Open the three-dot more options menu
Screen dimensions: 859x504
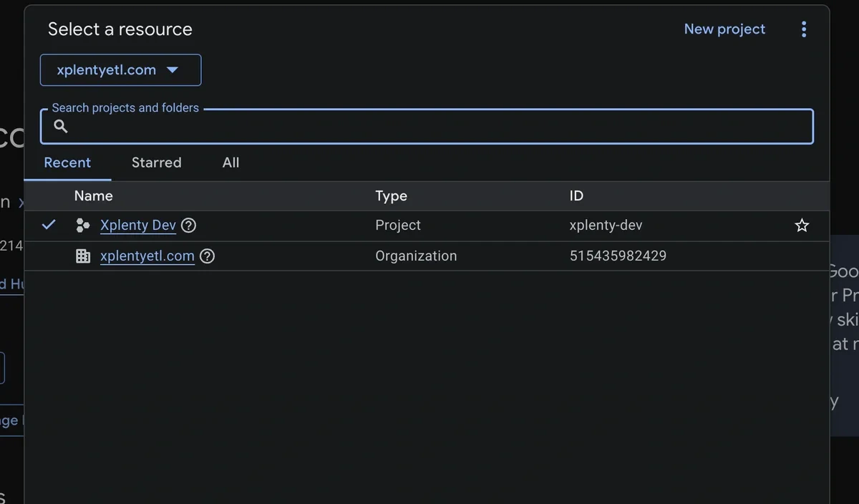tap(804, 29)
